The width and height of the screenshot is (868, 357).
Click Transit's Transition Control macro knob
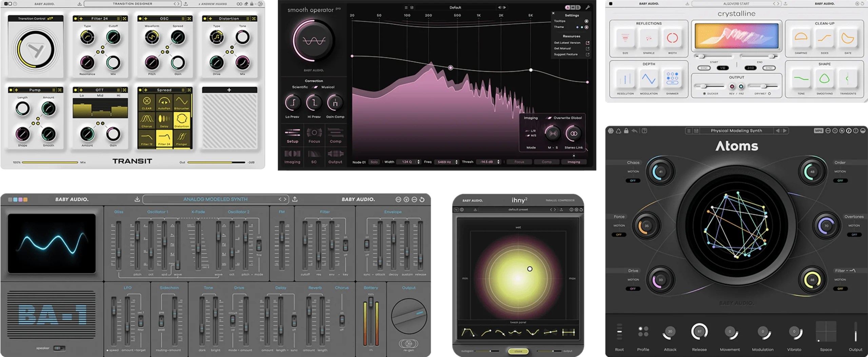pyautogui.click(x=36, y=49)
